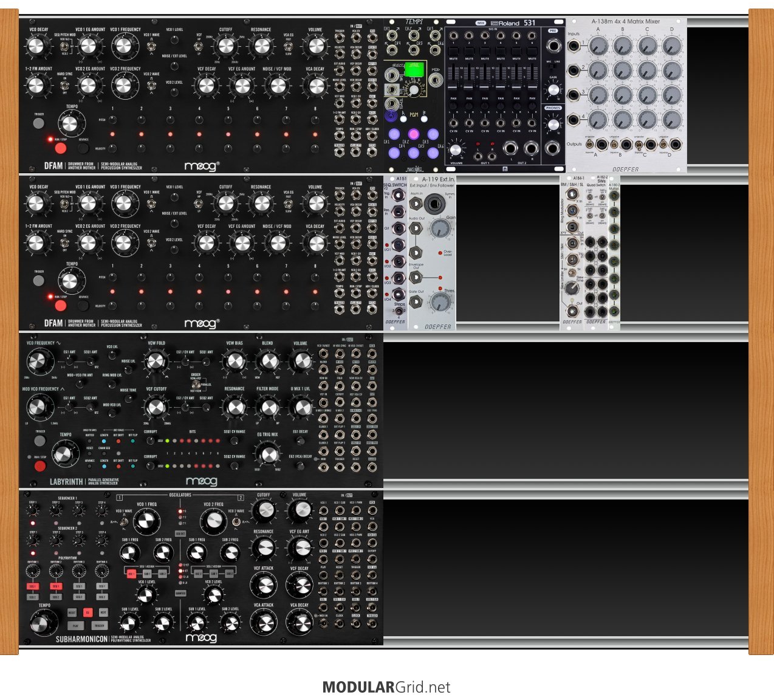
Task: Click Subharmonicon VCO 1 FREQ knob
Action: (x=146, y=521)
